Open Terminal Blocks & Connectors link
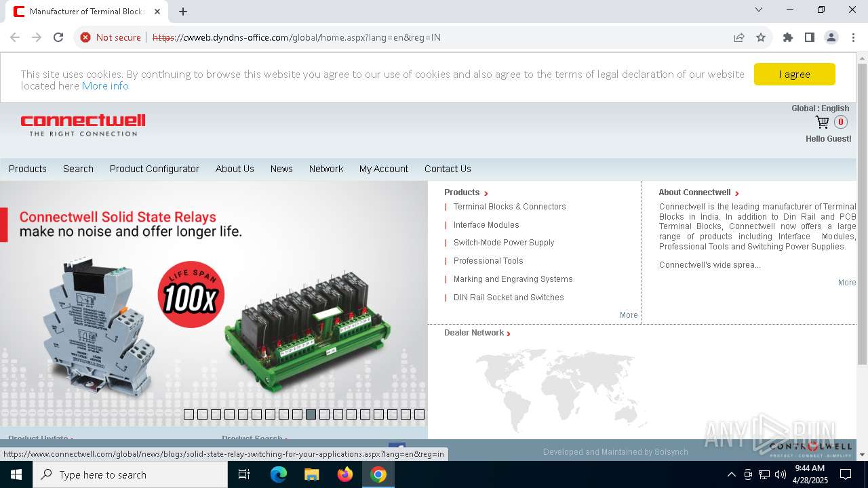Image resolution: width=868 pixels, height=488 pixels. pyautogui.click(x=509, y=207)
